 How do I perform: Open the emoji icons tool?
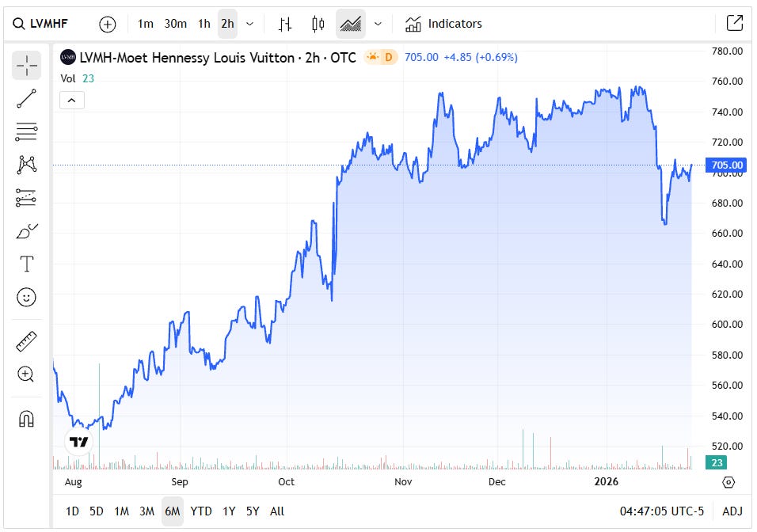(27, 298)
